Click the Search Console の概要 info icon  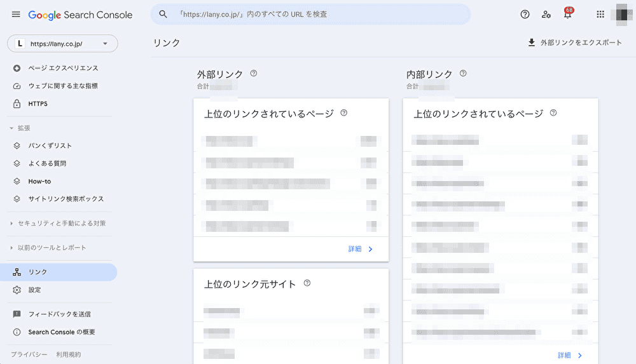point(17,332)
